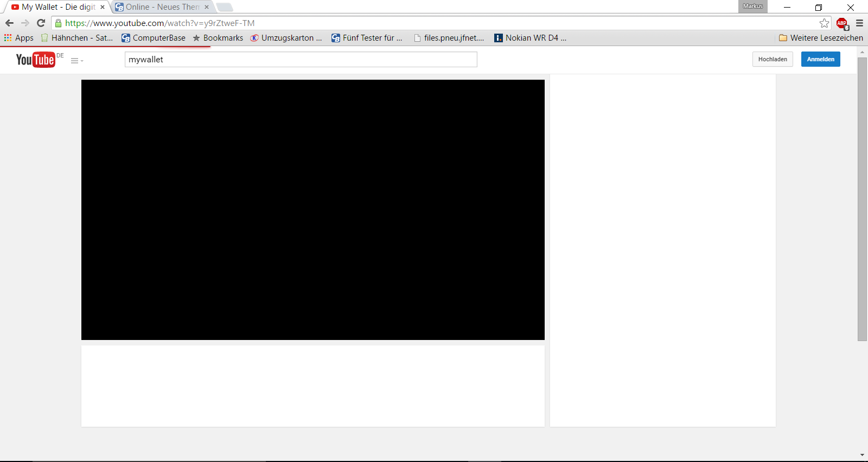This screenshot has height=462, width=868.
Task: Go back with the browser back arrow
Action: 9,23
